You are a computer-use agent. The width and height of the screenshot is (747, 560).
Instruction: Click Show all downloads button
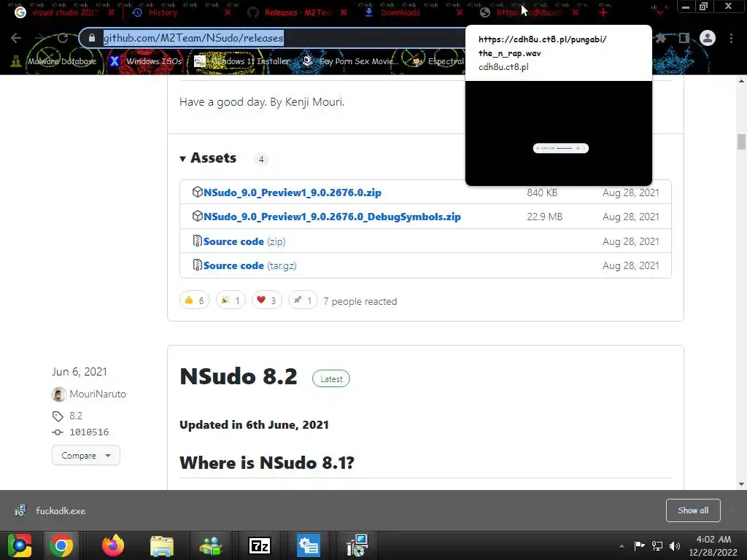[x=693, y=510]
